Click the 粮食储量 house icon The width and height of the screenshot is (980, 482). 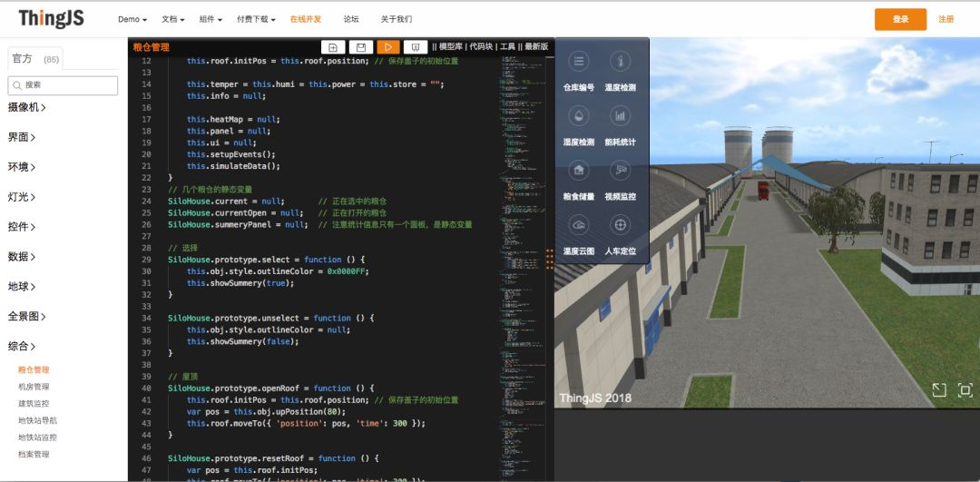[x=579, y=170]
